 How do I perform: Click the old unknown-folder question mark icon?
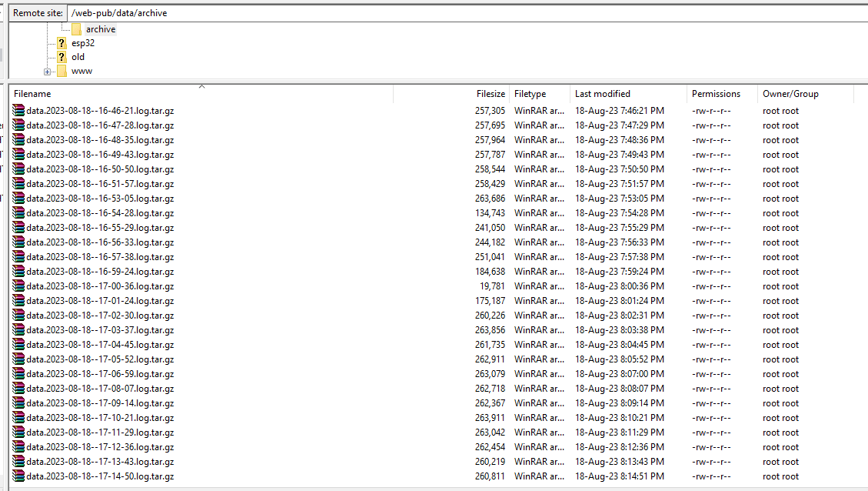62,57
